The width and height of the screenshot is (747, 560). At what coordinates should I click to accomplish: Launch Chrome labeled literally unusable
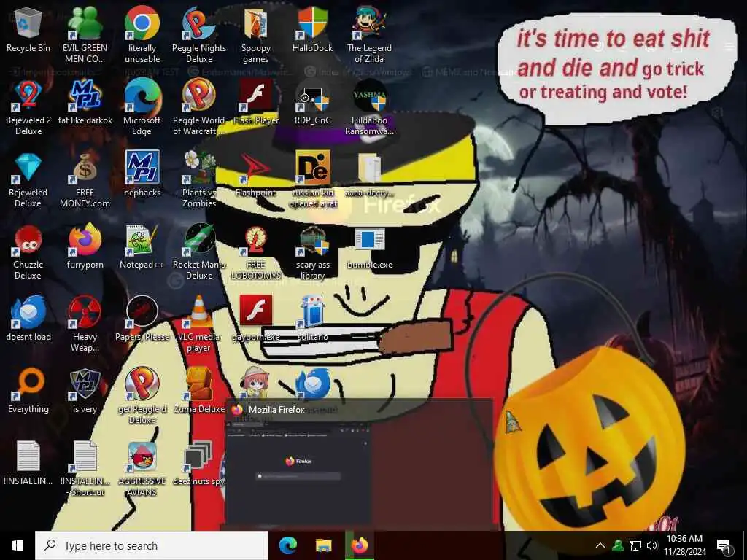142,34
